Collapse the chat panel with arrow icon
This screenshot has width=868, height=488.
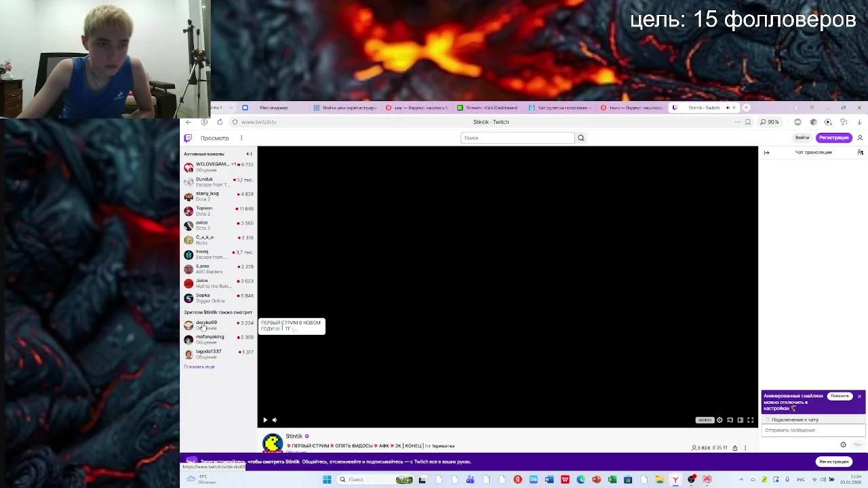(766, 152)
